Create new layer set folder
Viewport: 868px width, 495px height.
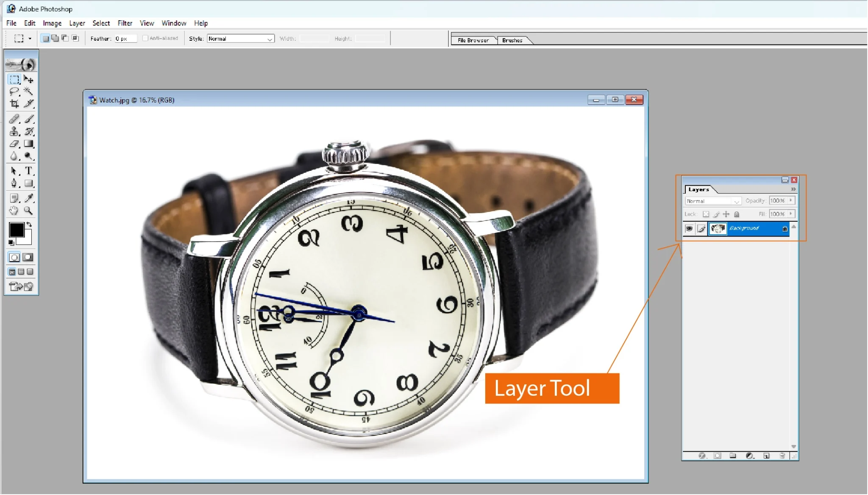tap(733, 456)
